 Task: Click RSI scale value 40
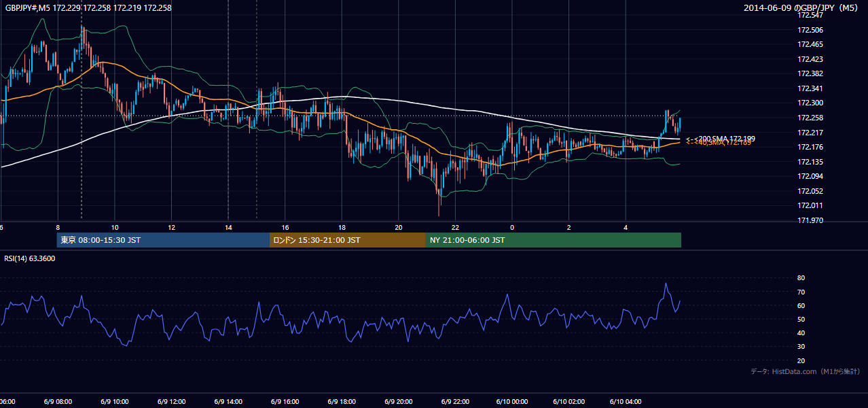coord(801,333)
